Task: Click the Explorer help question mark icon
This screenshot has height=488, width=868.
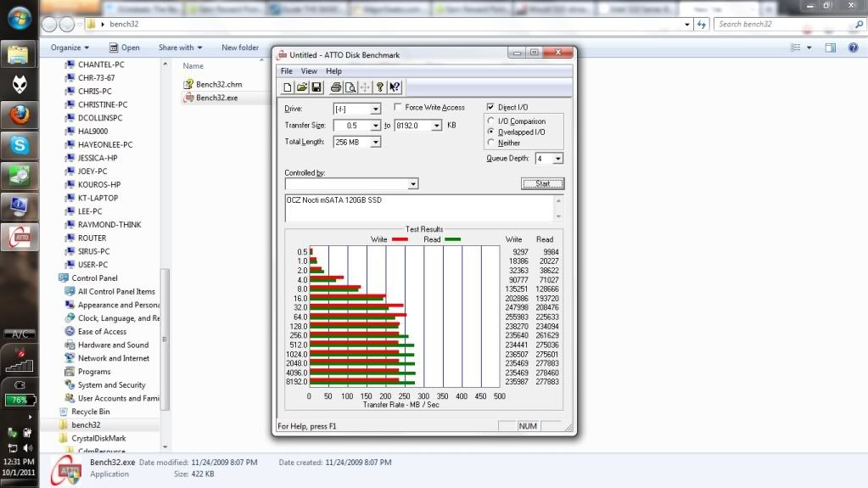Action: (x=853, y=48)
